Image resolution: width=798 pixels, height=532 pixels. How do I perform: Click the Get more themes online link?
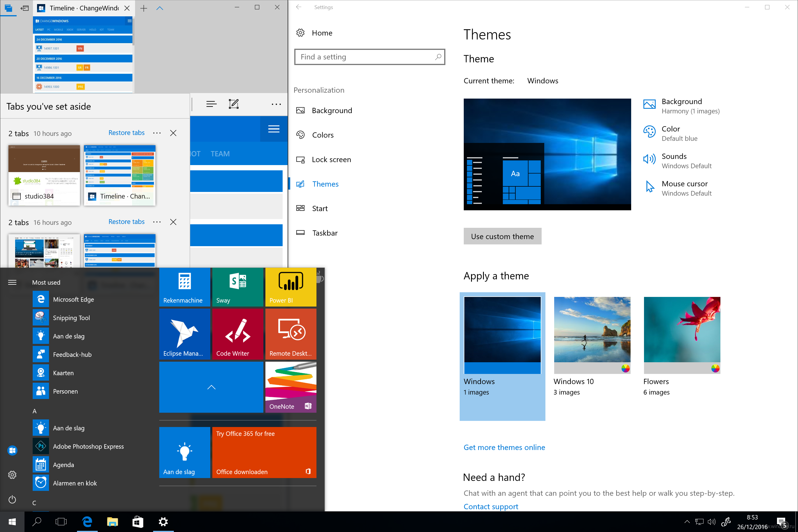pos(504,447)
